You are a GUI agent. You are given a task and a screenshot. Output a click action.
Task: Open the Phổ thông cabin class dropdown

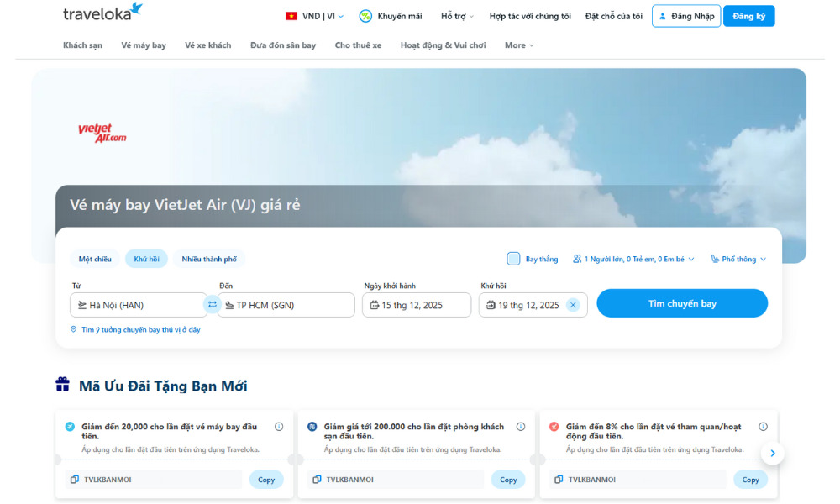[x=738, y=259]
